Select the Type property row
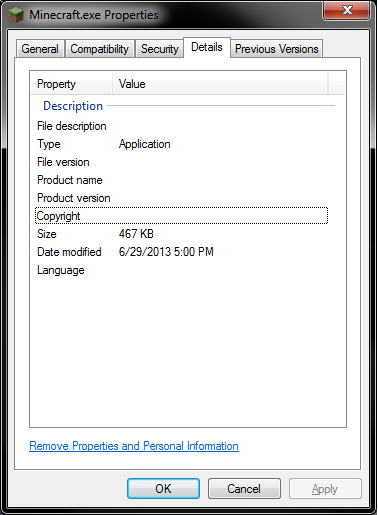 point(182,144)
